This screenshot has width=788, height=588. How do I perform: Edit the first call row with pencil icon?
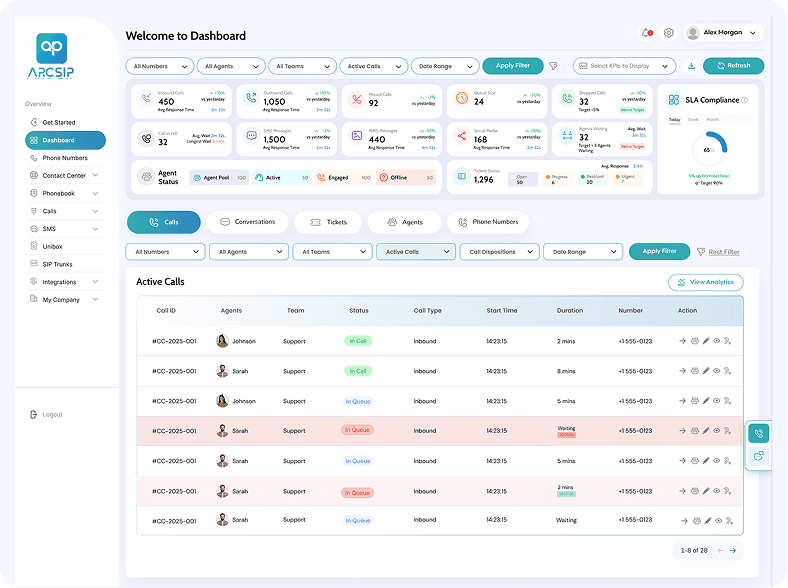point(706,341)
